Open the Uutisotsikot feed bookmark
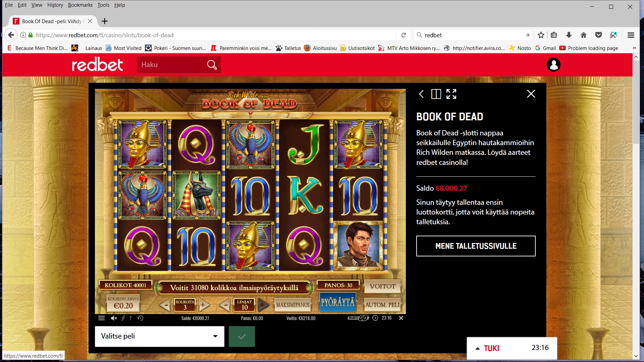Image resolution: width=644 pixels, height=362 pixels. point(358,48)
